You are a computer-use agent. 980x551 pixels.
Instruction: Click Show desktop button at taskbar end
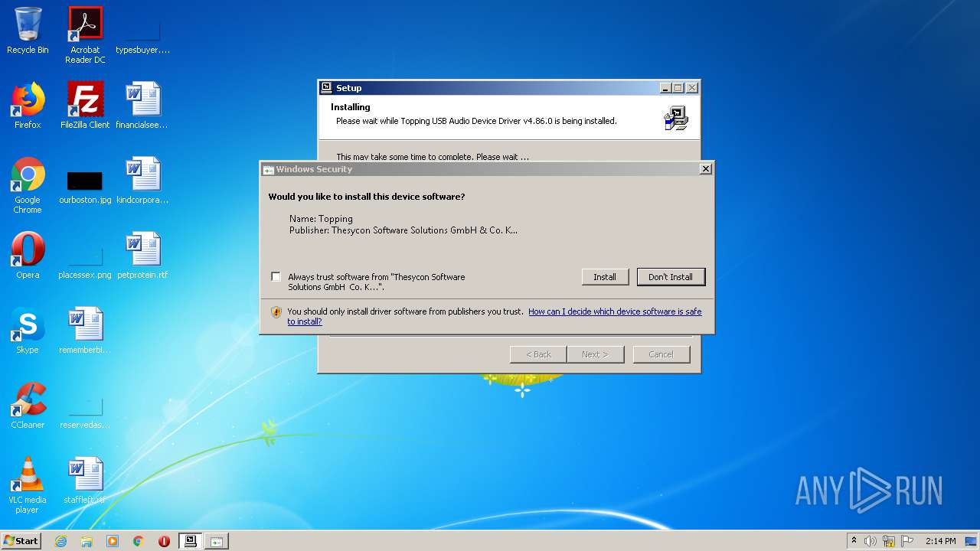point(972,541)
